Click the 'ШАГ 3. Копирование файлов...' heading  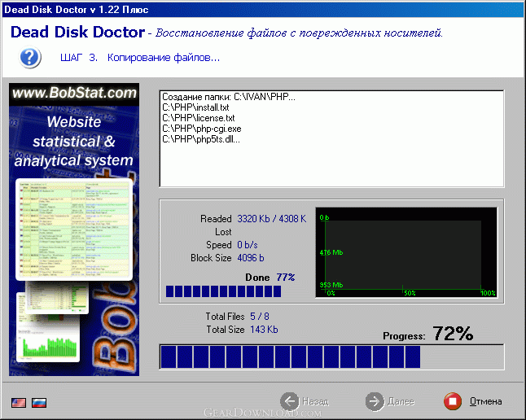coord(140,58)
